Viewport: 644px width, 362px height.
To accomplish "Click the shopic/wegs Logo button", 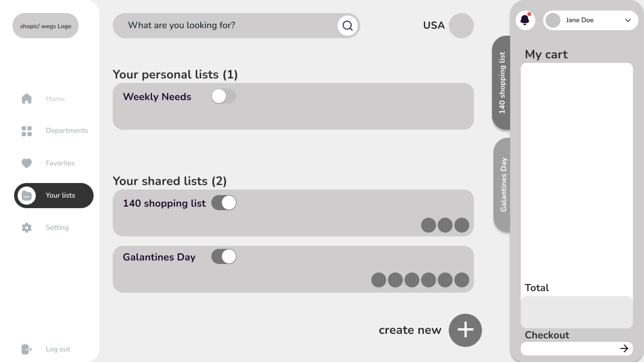I will point(45,26).
